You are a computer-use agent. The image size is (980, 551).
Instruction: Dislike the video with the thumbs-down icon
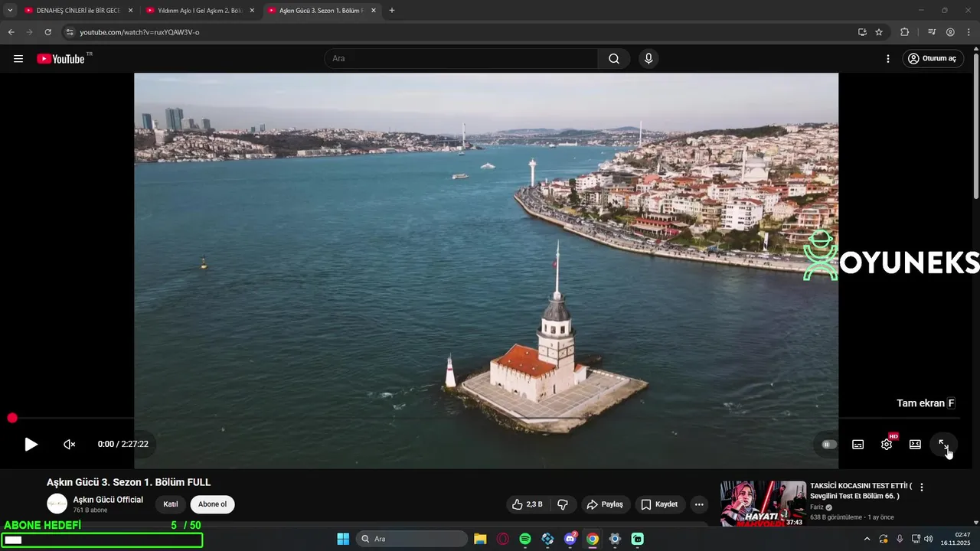point(563,504)
